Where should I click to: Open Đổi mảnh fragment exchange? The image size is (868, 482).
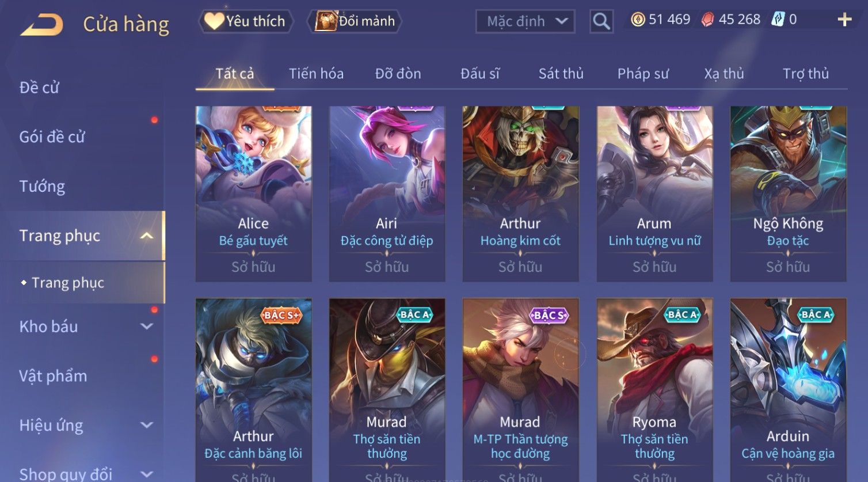(355, 21)
